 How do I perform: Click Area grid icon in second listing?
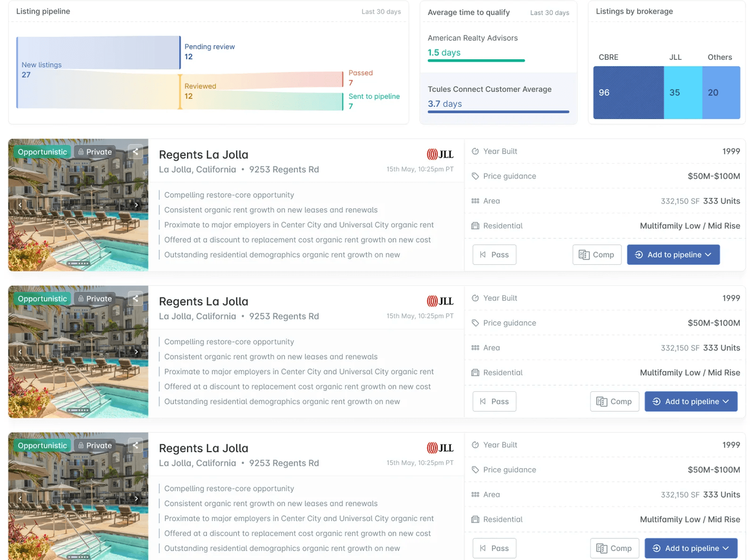tap(475, 348)
